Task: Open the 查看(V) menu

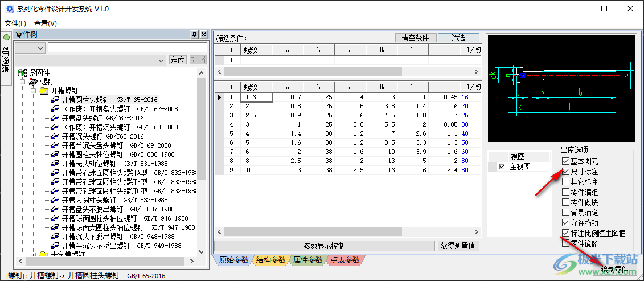Action: tap(46, 23)
